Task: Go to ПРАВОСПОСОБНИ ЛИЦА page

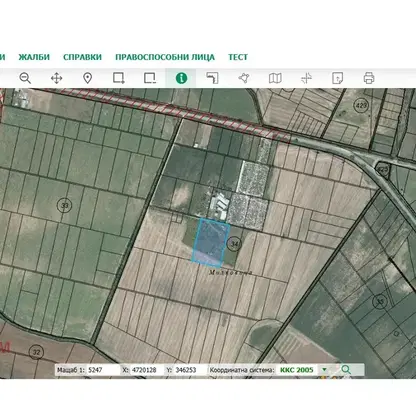Action: coord(165,57)
